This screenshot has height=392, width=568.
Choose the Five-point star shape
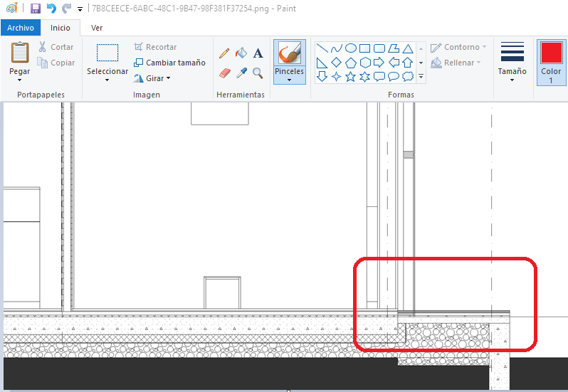click(x=350, y=76)
